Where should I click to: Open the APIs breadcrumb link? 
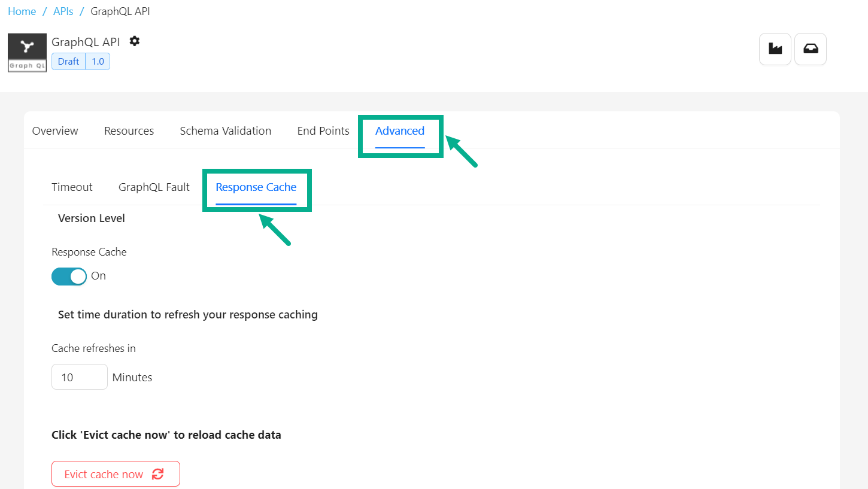[63, 11]
